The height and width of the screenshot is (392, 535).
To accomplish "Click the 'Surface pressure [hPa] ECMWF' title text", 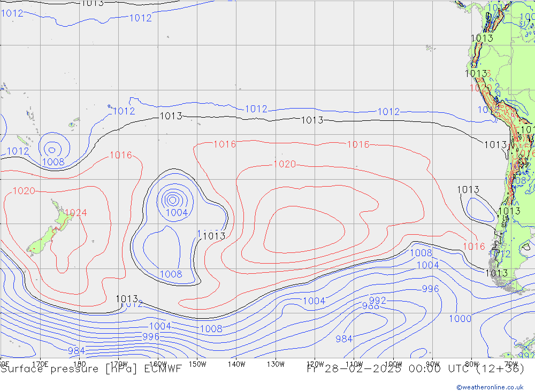I will pos(91,369).
